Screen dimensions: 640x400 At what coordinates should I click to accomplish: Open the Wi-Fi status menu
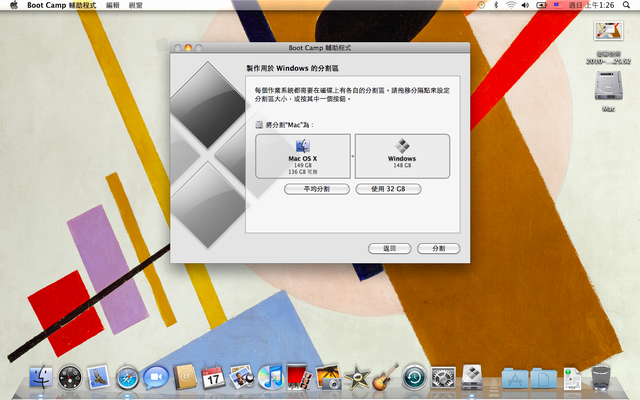(x=511, y=5)
